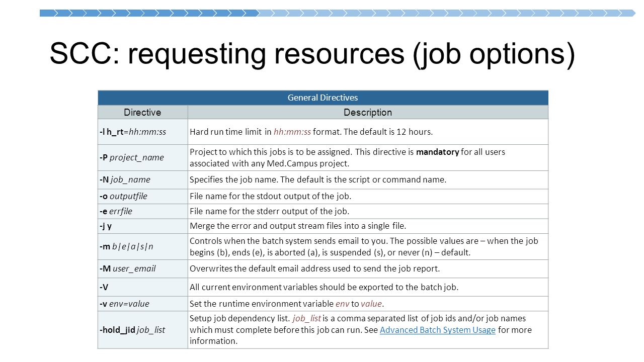The image size is (644, 362).
Task: Select the '-e errfile' directive cell
Action: coord(143,211)
